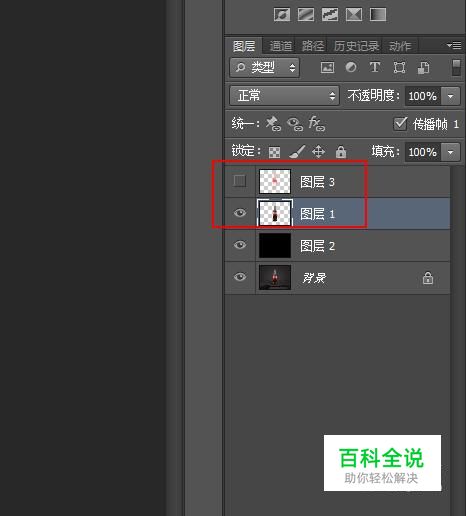This screenshot has height=516, width=466.
Task: Hide 图层 2 using its eye icon
Action: pos(240,245)
